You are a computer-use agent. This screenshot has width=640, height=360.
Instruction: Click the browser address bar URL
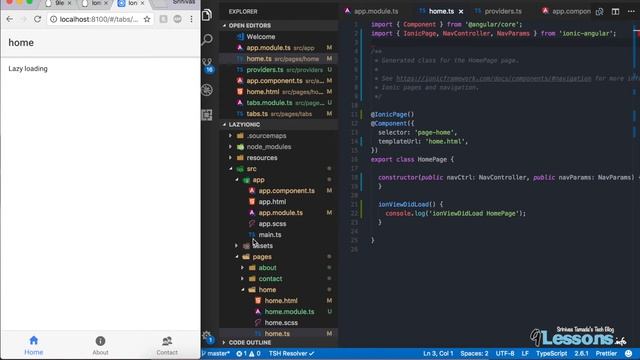point(98,19)
